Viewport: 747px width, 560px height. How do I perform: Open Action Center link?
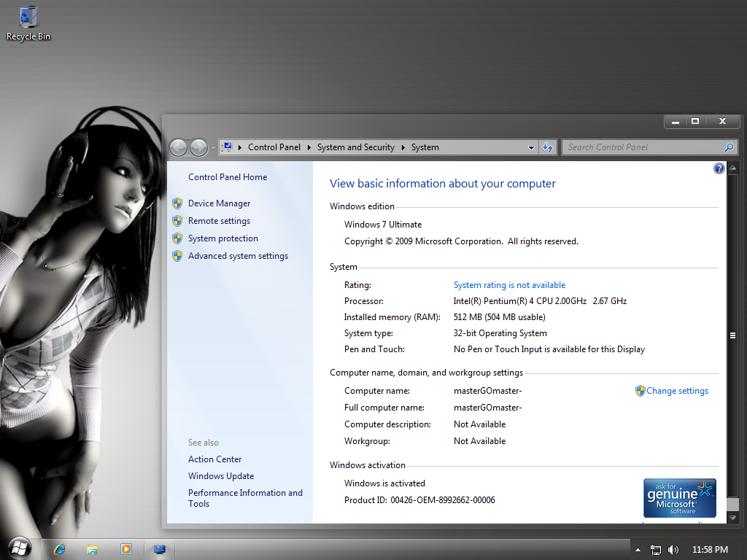tap(215, 459)
